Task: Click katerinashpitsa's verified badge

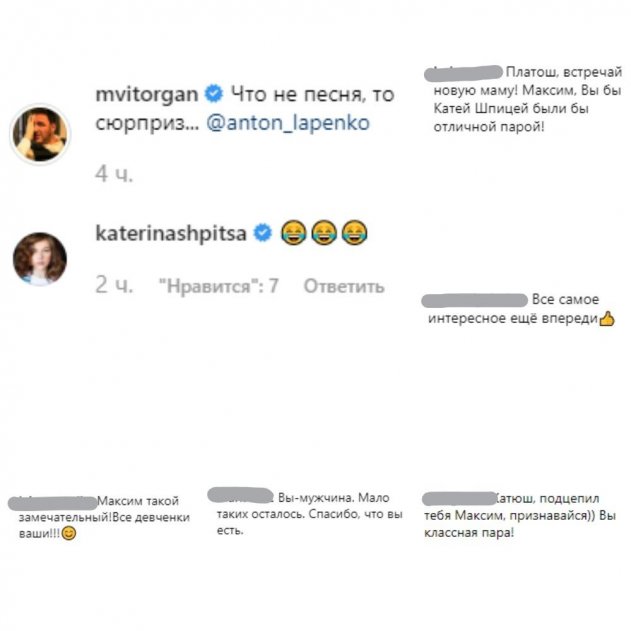Action: [x=262, y=233]
